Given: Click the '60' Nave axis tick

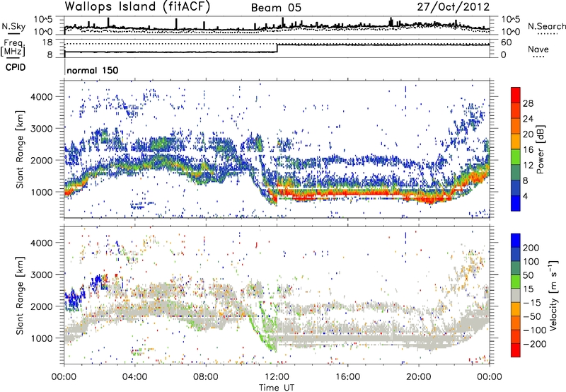Looking at the screenshot, I should pyautogui.click(x=507, y=42).
